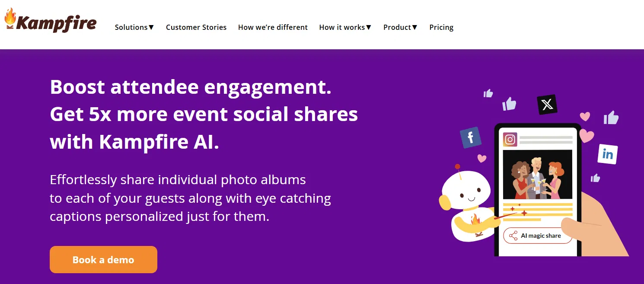644x284 pixels.
Task: Open the How it works dropdown
Action: (x=345, y=27)
